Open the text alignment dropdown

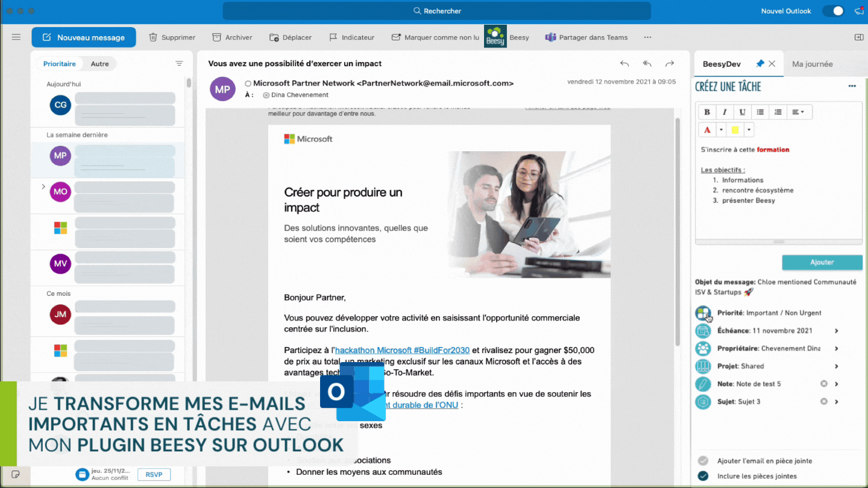(x=799, y=111)
